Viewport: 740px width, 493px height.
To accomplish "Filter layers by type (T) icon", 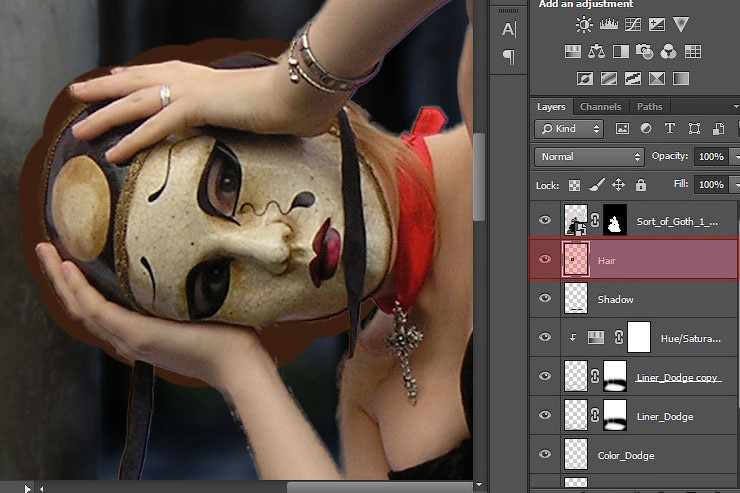I will pos(669,129).
